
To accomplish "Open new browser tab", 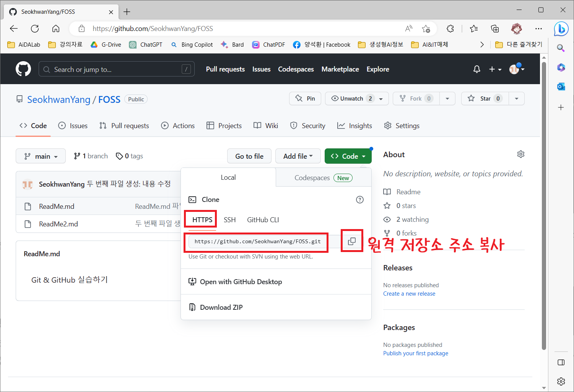I will pyautogui.click(x=127, y=12).
